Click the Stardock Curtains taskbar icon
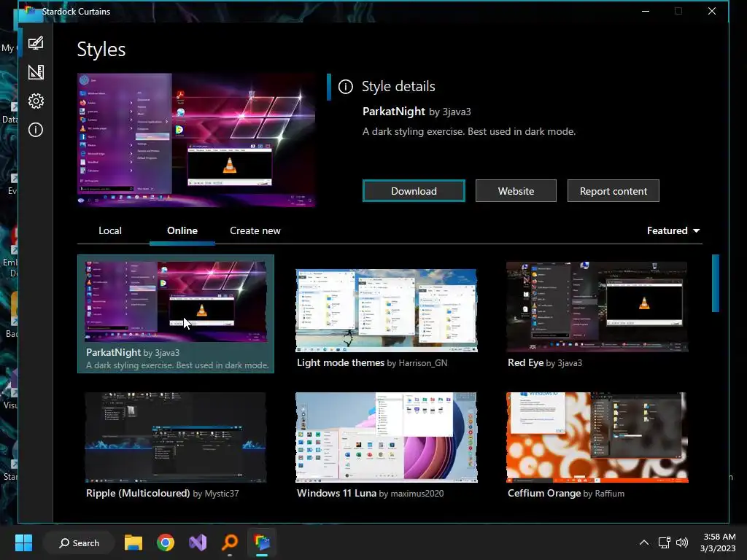Viewport: 747px width, 560px height. [x=262, y=542]
